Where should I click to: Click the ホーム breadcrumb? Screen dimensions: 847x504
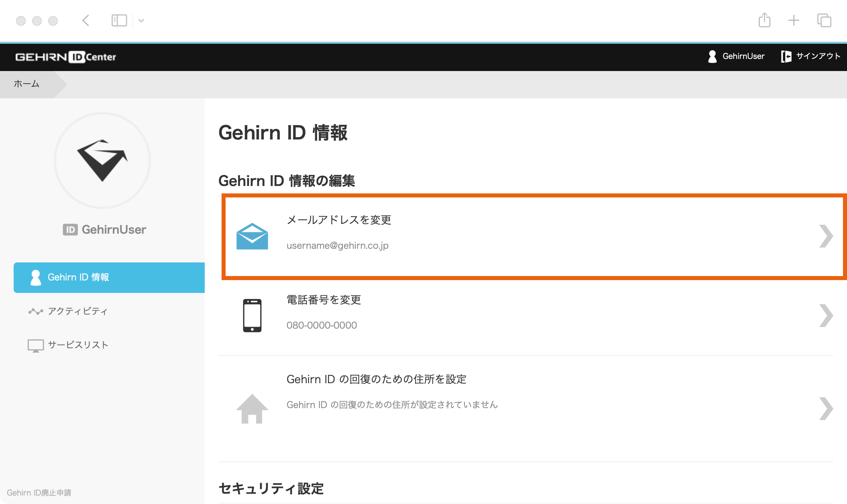[x=26, y=84]
